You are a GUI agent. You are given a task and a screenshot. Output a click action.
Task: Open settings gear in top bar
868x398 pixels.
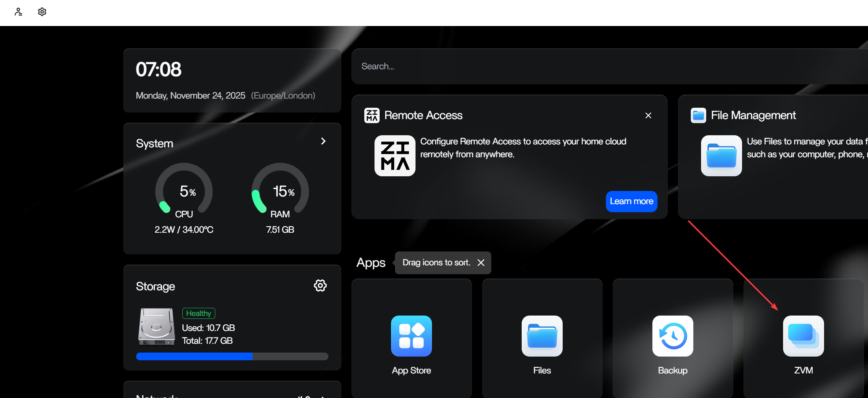click(x=42, y=12)
